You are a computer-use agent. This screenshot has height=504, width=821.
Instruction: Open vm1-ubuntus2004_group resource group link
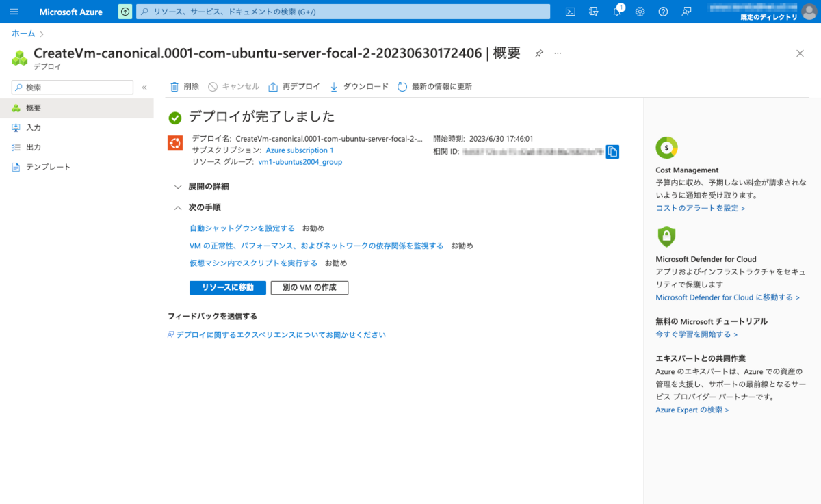(x=300, y=162)
